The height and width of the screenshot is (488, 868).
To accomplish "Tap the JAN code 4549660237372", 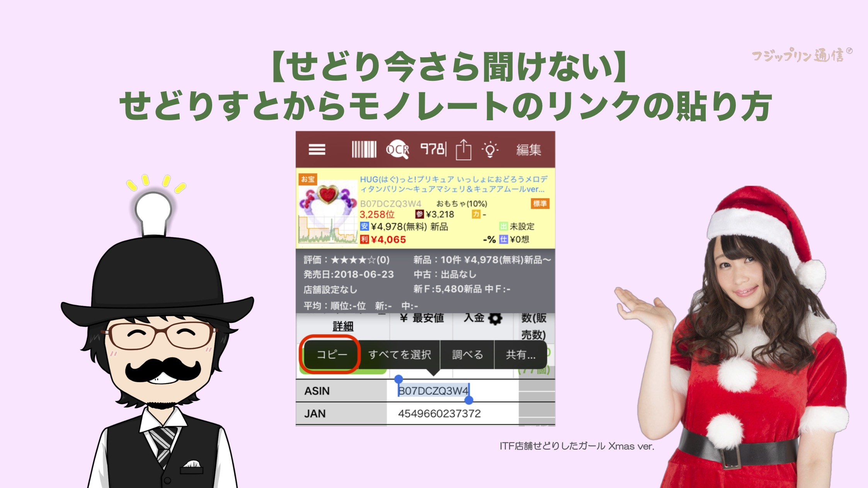I will (439, 414).
